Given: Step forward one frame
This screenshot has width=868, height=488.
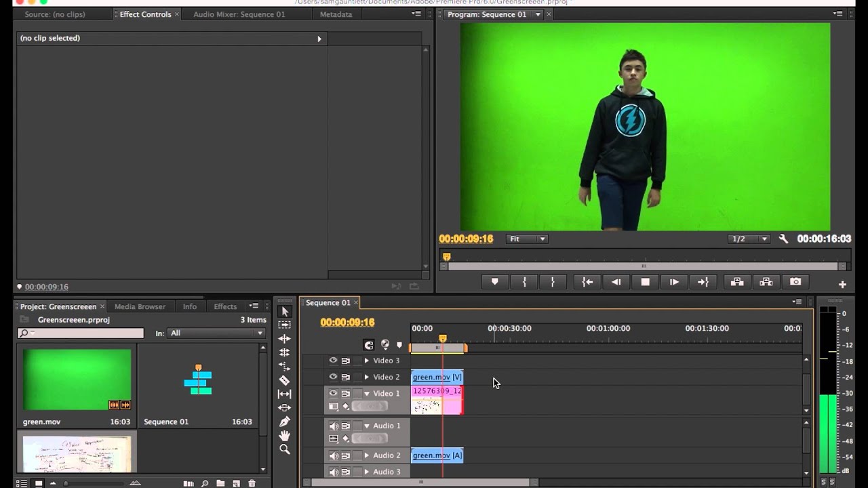Looking at the screenshot, I should click(x=674, y=282).
